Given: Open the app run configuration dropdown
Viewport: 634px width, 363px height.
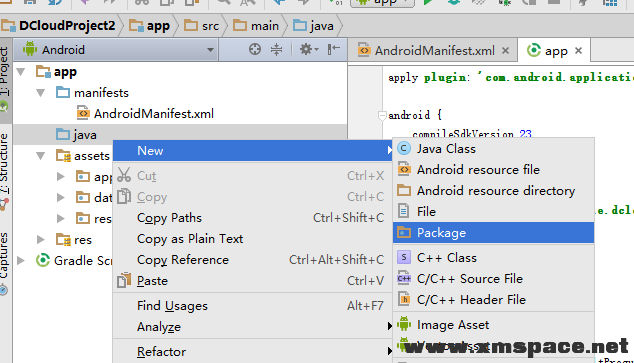Looking at the screenshot, I should 382,3.
